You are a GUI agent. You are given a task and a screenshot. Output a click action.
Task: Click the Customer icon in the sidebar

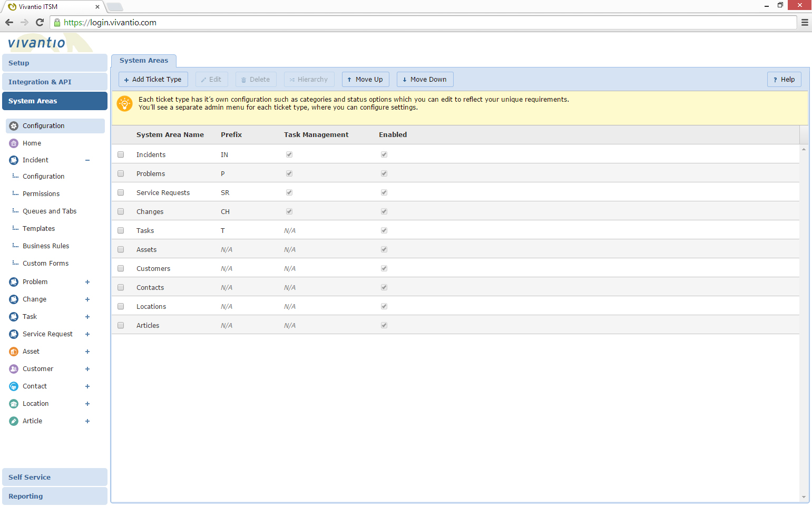[x=13, y=368]
